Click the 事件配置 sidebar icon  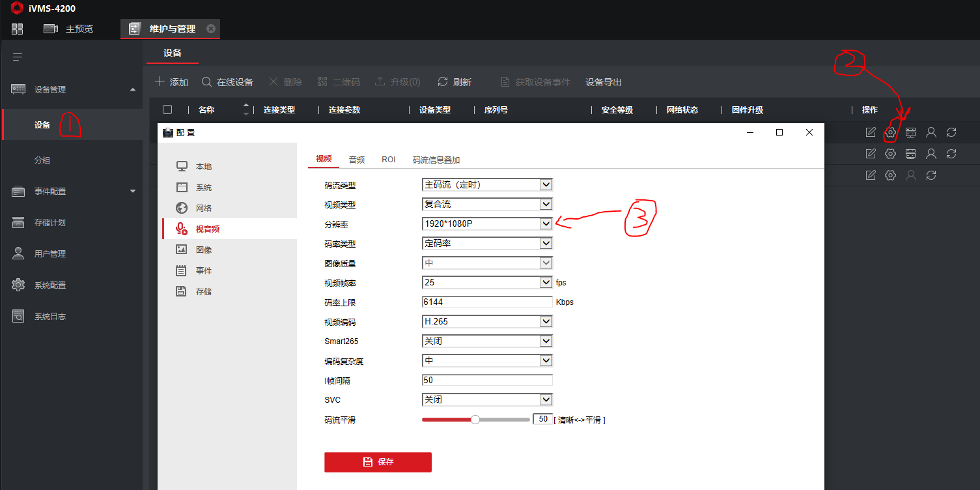click(x=18, y=192)
